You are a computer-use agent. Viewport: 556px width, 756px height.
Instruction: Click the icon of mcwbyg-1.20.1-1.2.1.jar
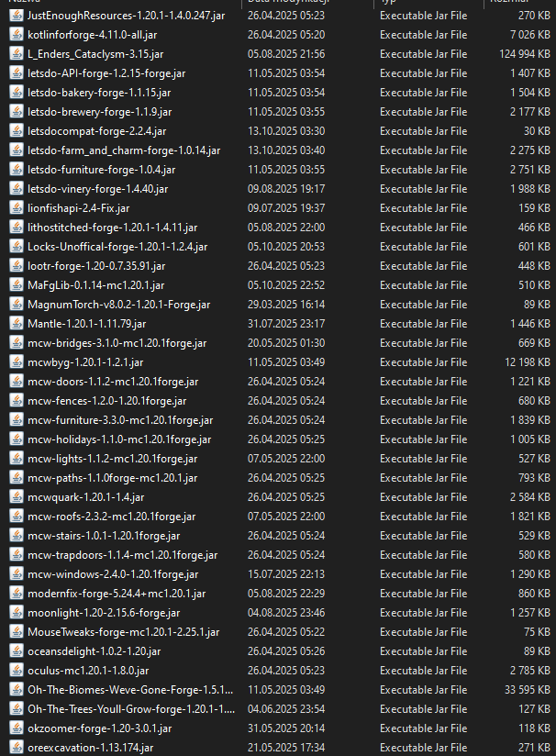click(x=17, y=362)
